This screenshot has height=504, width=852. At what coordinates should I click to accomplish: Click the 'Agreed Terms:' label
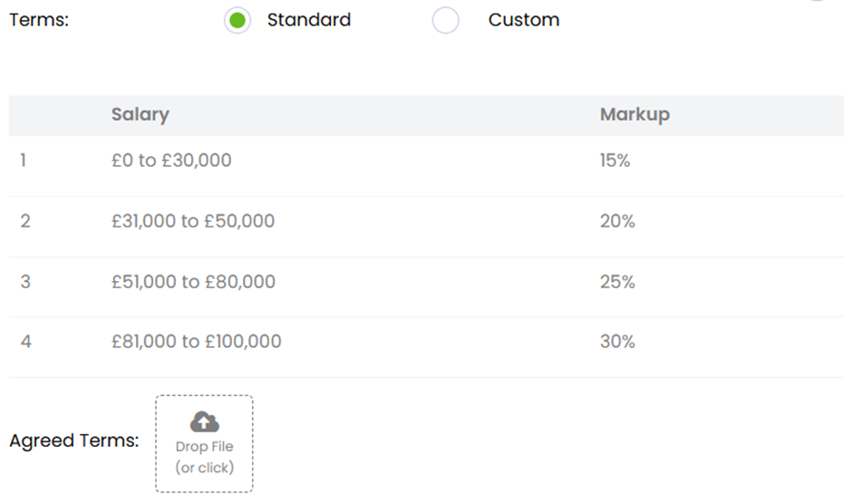73,441
